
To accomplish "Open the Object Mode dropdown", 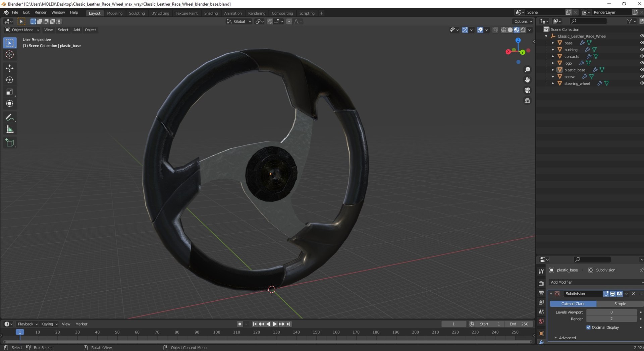I will pyautogui.click(x=22, y=30).
